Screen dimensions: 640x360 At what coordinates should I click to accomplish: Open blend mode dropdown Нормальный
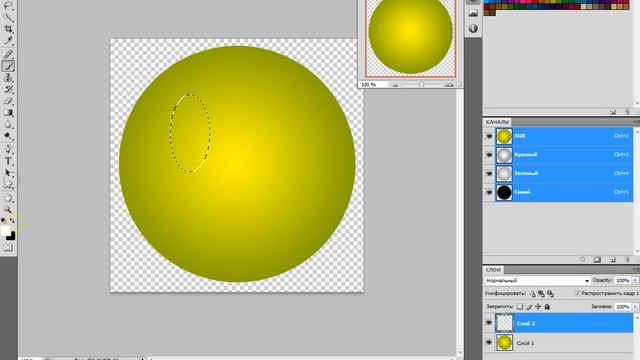pyautogui.click(x=538, y=280)
